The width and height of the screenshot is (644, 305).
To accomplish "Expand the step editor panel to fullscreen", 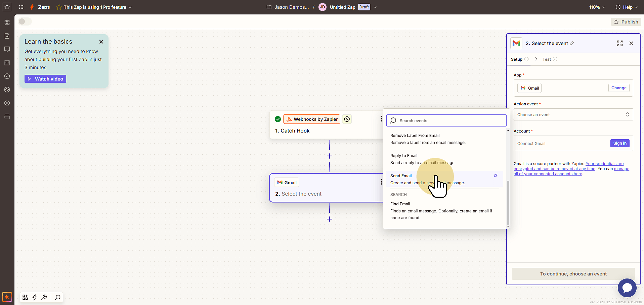I will [620, 43].
